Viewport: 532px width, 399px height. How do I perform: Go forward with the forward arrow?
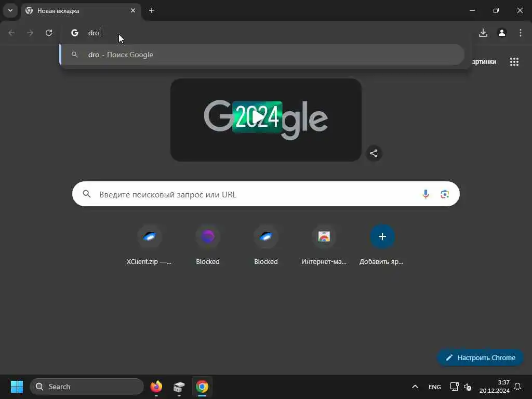coord(30,33)
